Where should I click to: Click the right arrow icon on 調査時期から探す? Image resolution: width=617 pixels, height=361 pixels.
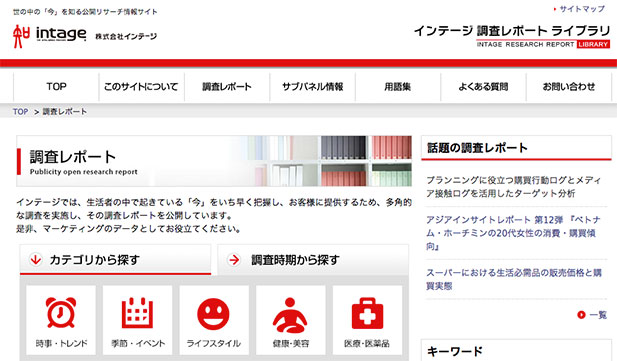pos(234,260)
